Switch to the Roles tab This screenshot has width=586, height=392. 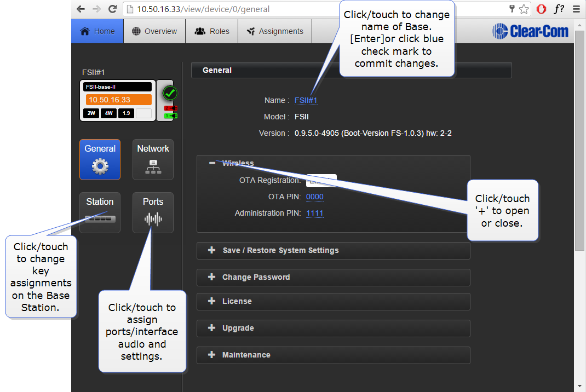(x=212, y=31)
